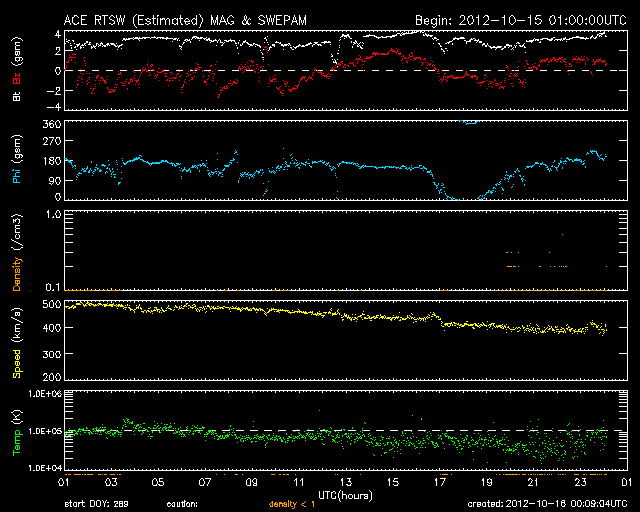Image resolution: width=640 pixels, height=512 pixels.
Task: Click the 'start DOY: 289' text
Action: [x=97, y=504]
